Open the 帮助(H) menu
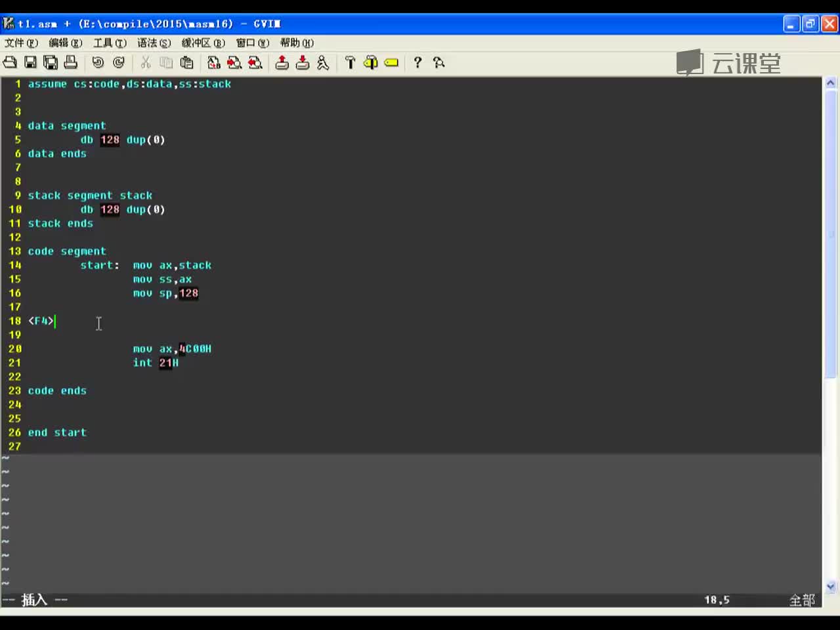Screen dimensions: 840x630 pos(297,43)
